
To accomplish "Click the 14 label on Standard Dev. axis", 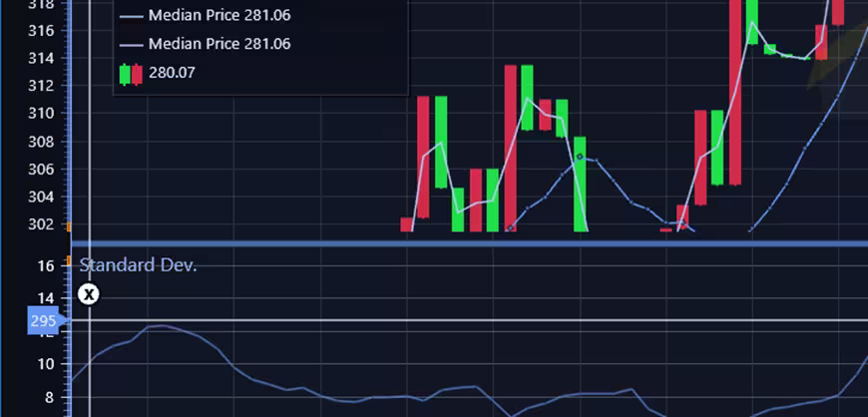I will point(46,298).
